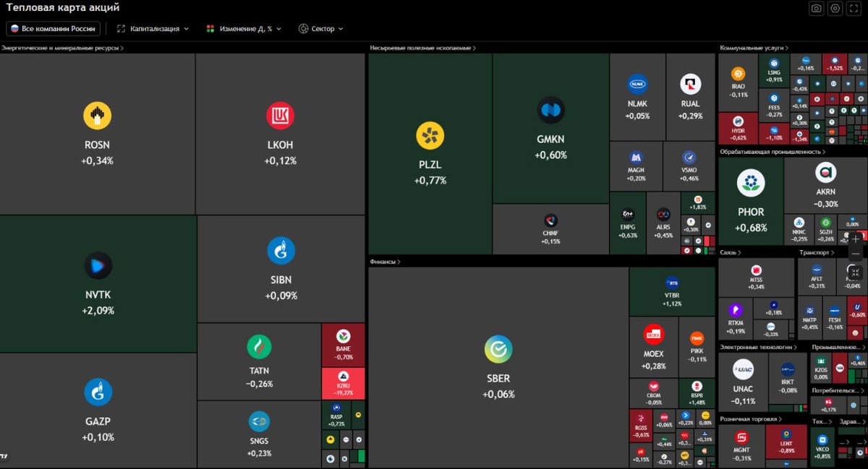
Task: Open the Капитализация size dropdown
Action: pos(153,29)
